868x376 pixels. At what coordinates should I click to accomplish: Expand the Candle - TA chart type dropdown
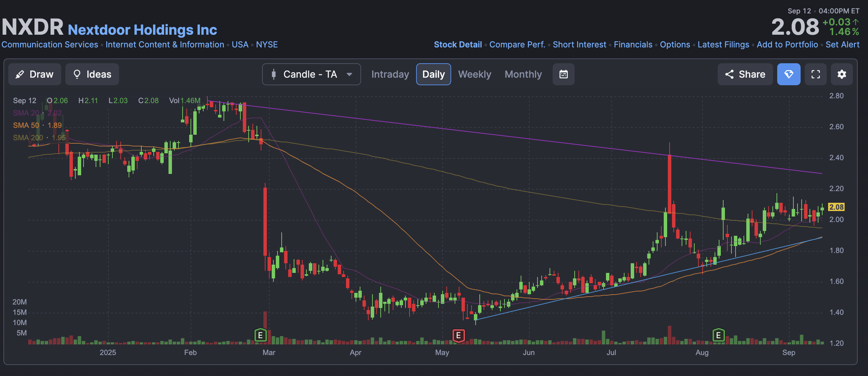coord(310,74)
